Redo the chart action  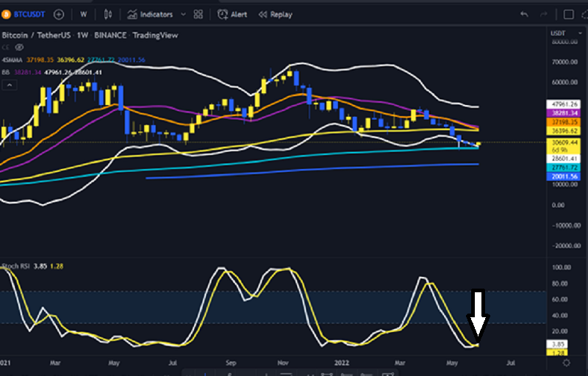click(543, 15)
